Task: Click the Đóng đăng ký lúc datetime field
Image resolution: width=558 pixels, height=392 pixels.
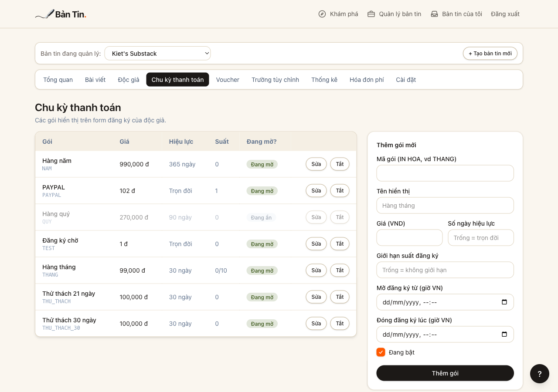Action: tap(445, 334)
